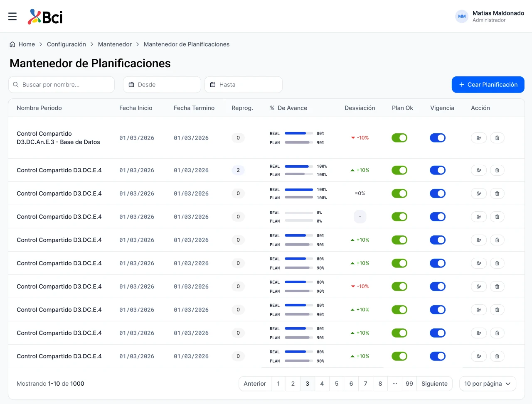Image resolution: width=532 pixels, height=404 pixels.
Task: Toggle Vigencia for row with Reprog. 2
Action: click(x=438, y=170)
